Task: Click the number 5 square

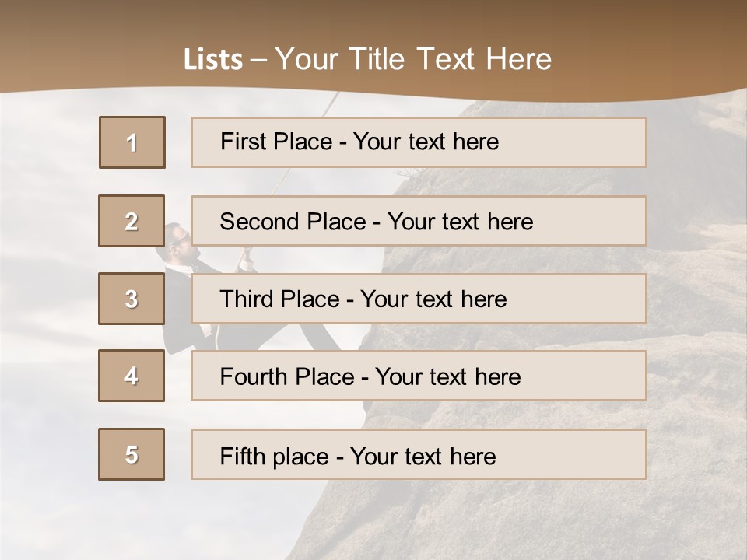Action: (132, 454)
